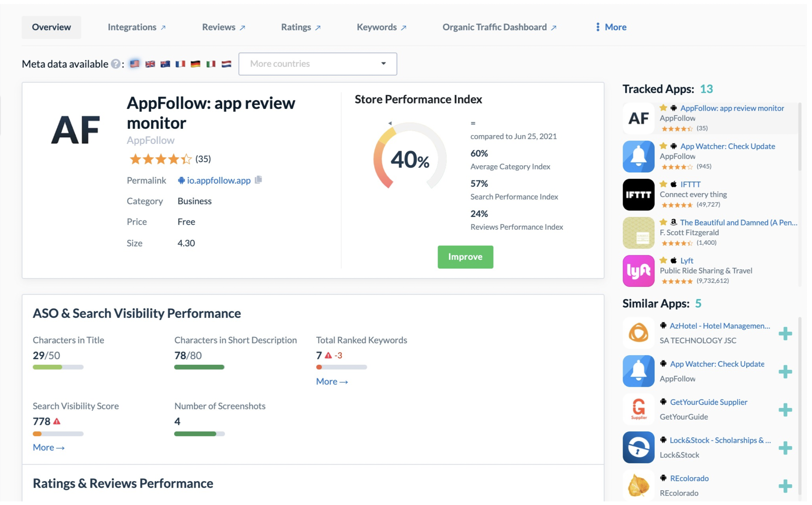Screen dimensions: 812x505
Task: Open the Total Ranked Keywords More link
Action: (332, 382)
